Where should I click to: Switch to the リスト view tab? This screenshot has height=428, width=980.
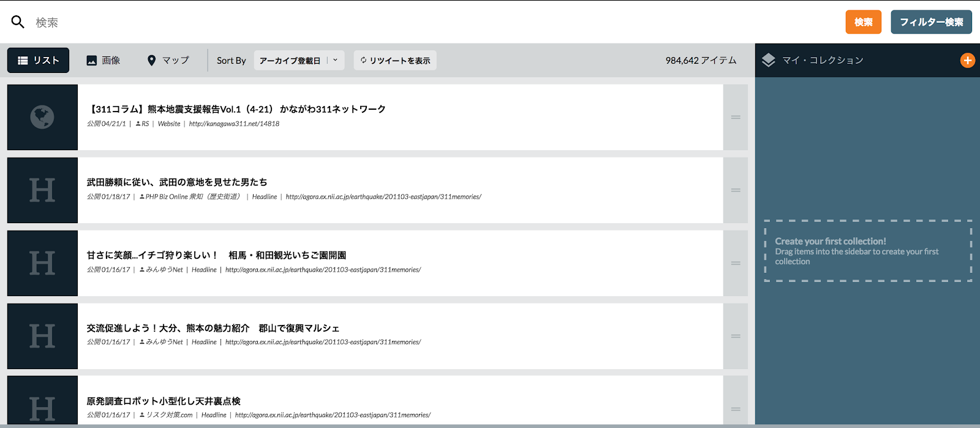click(x=38, y=60)
